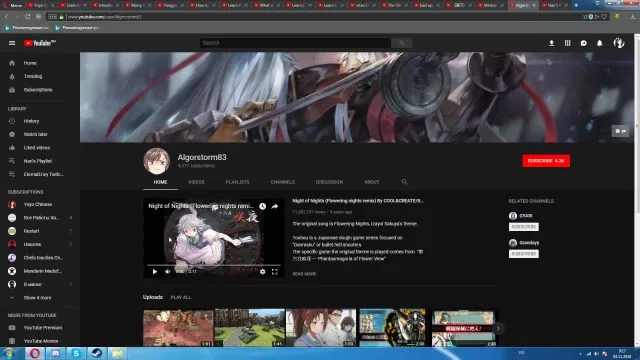The height and width of the screenshot is (360, 640).
Task: Open Discord from the taskbar
Action: click(56, 353)
